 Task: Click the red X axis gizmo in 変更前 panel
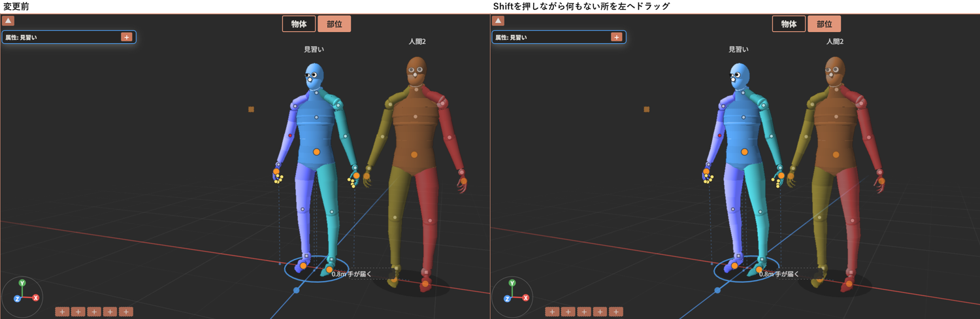pyautogui.click(x=36, y=297)
